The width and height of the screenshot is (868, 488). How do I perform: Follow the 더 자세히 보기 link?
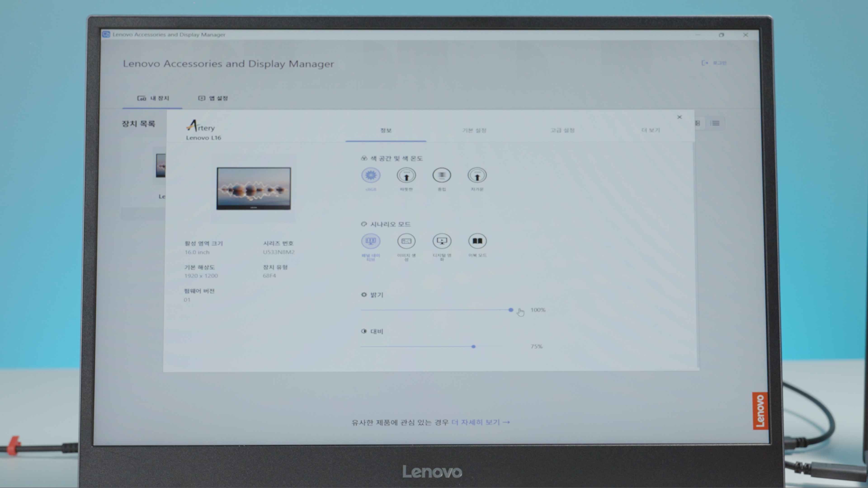pos(481,422)
